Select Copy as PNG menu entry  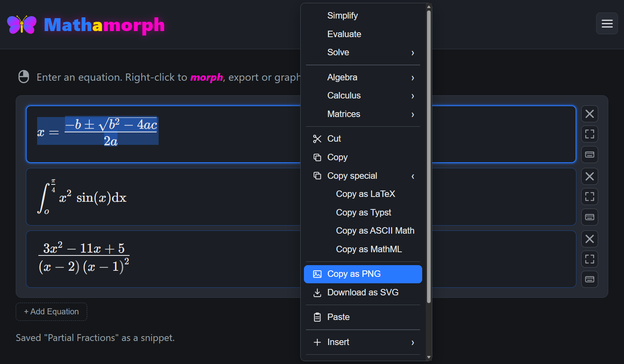[x=363, y=274]
